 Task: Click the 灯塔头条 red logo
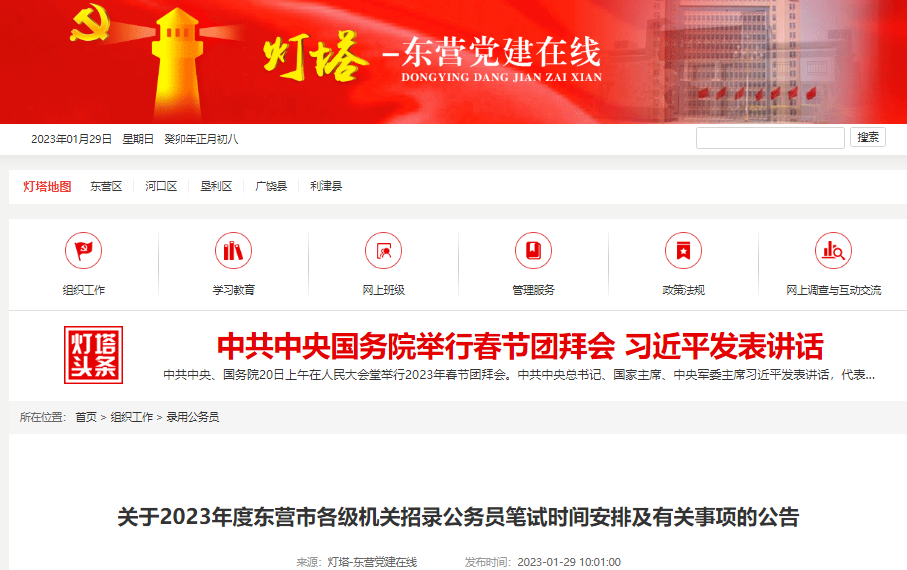(94, 355)
